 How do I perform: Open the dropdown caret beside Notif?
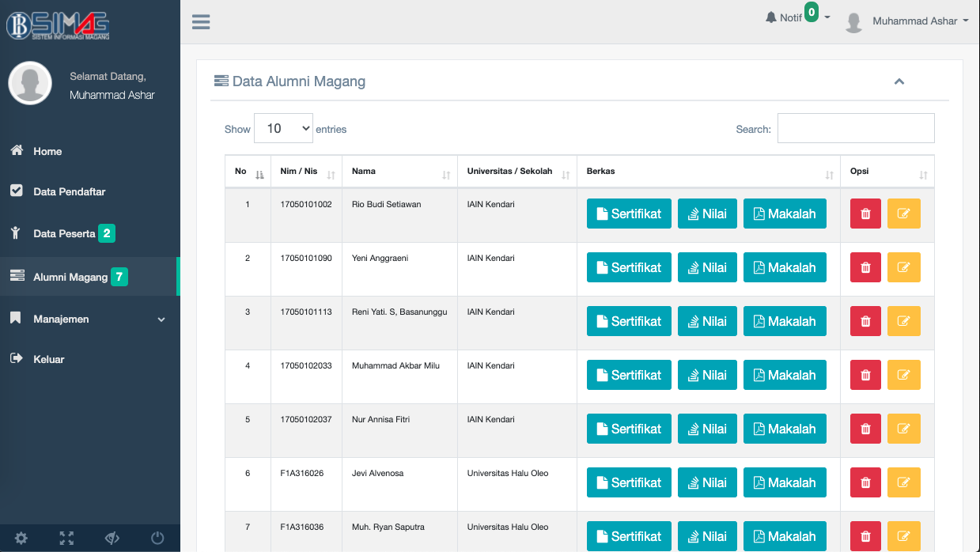(x=827, y=17)
